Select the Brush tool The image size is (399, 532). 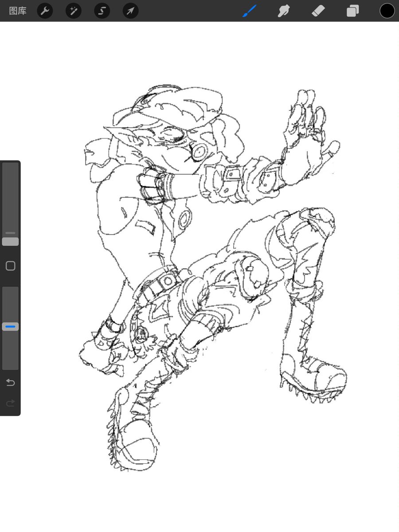250,11
